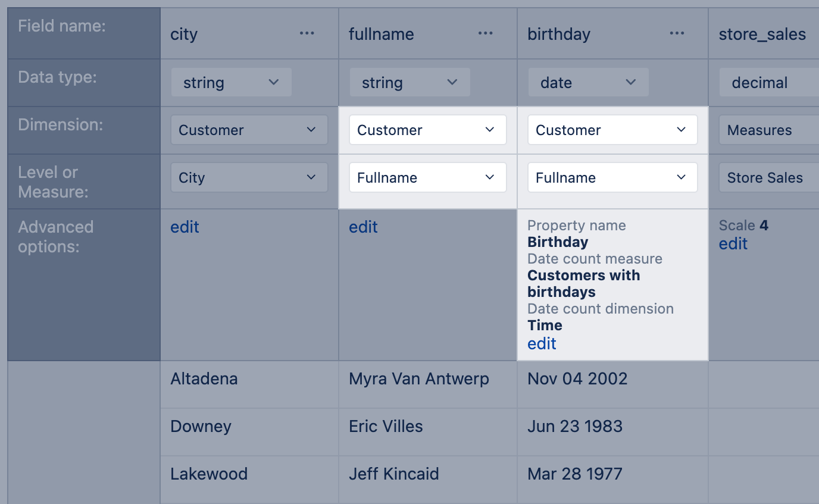Screen dimensions: 819x504
Task: Expand the city data type dropdown
Action: pos(231,83)
